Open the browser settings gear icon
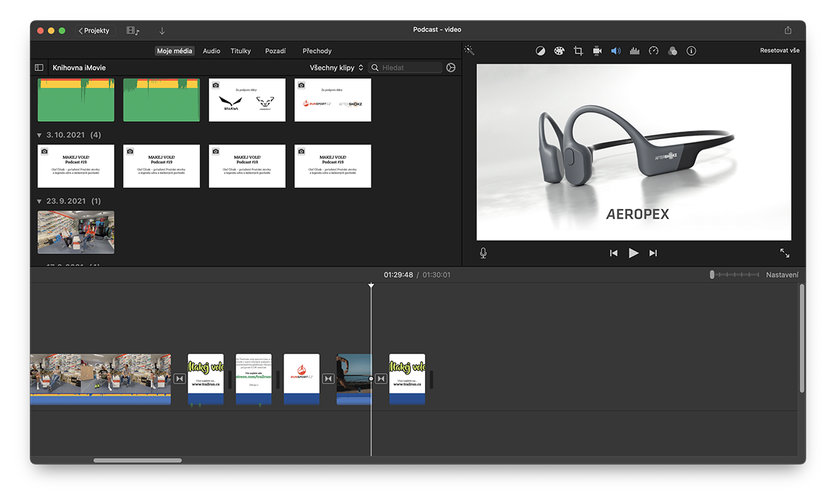This screenshot has height=504, width=836. [451, 68]
